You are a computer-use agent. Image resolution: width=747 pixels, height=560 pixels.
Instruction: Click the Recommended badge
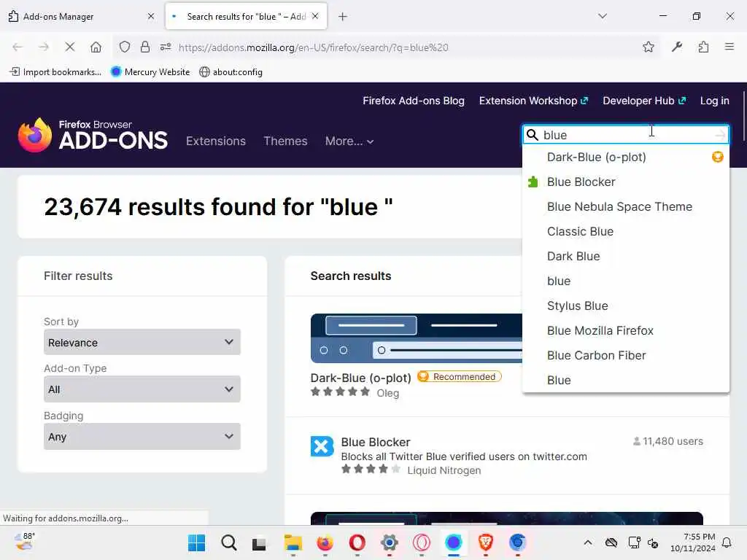(460, 377)
